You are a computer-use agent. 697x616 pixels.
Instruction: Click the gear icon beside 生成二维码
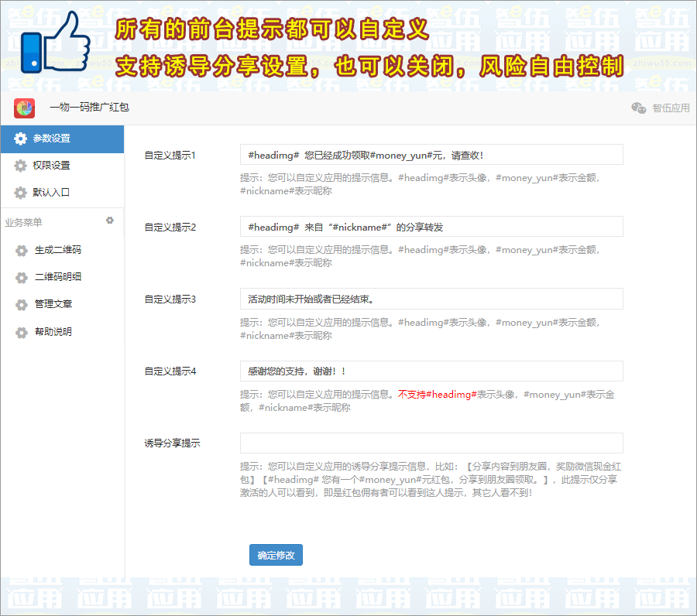click(x=22, y=251)
